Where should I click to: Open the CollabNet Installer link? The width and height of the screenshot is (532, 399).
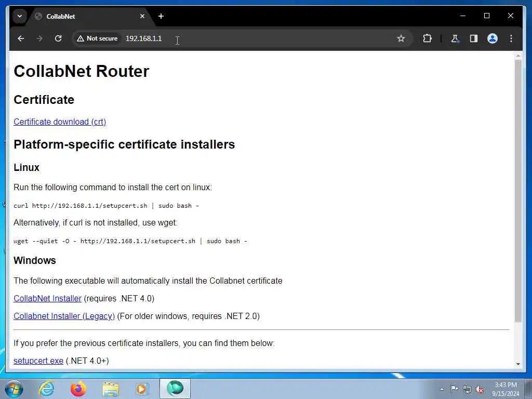point(47,299)
